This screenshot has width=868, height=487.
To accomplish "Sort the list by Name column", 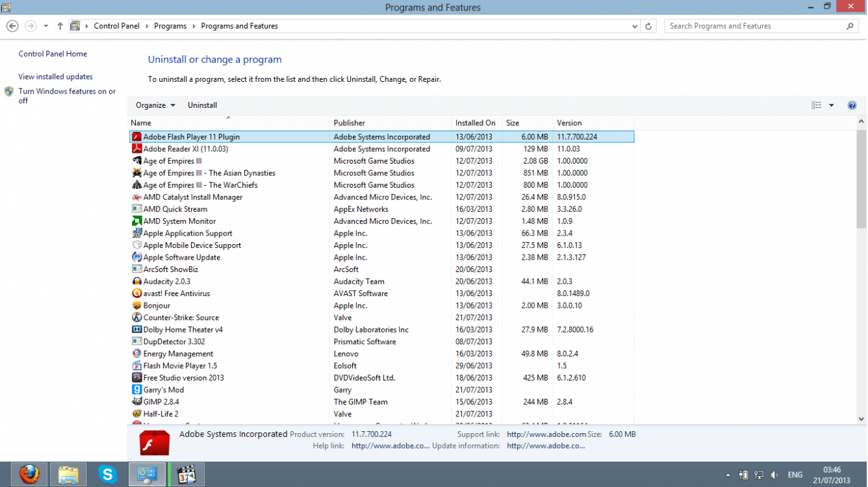I will click(x=229, y=123).
